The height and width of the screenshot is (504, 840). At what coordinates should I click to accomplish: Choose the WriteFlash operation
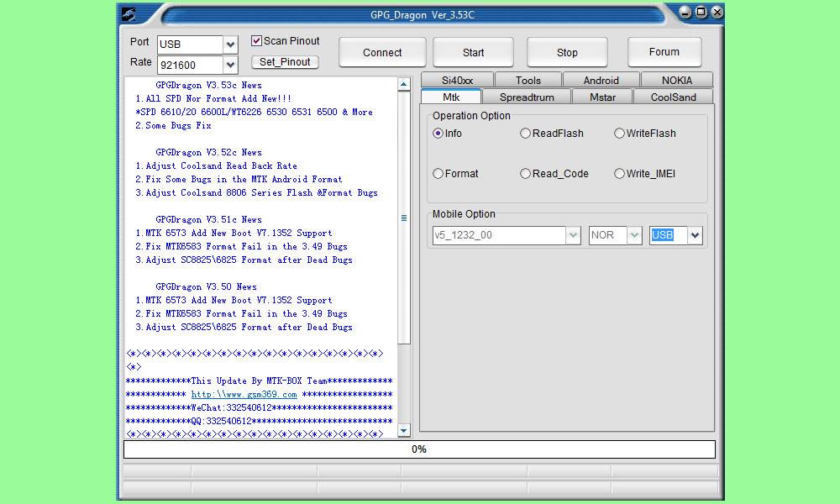(x=619, y=134)
